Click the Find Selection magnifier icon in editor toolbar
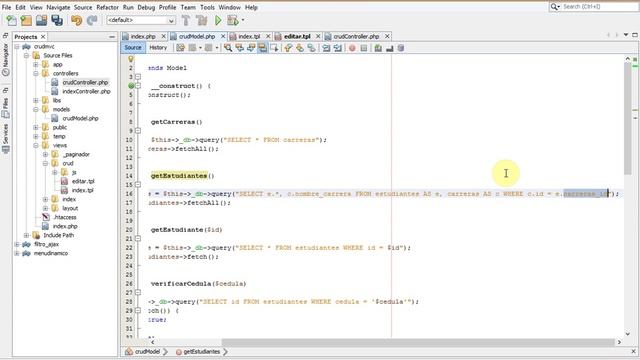Viewport: 640px width, 360px height. point(228,48)
